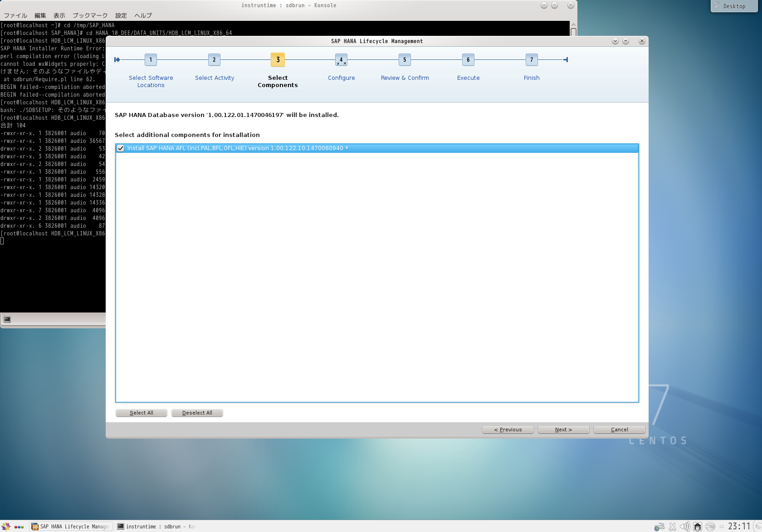Select the SAP HANA AFL component row
This screenshot has height=532, width=762.
[377, 148]
